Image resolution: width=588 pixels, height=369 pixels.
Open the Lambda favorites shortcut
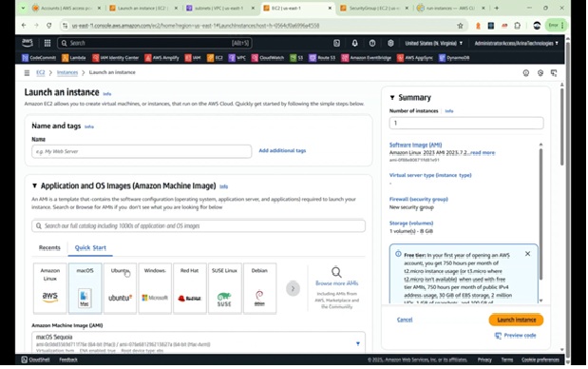pyautogui.click(x=74, y=58)
